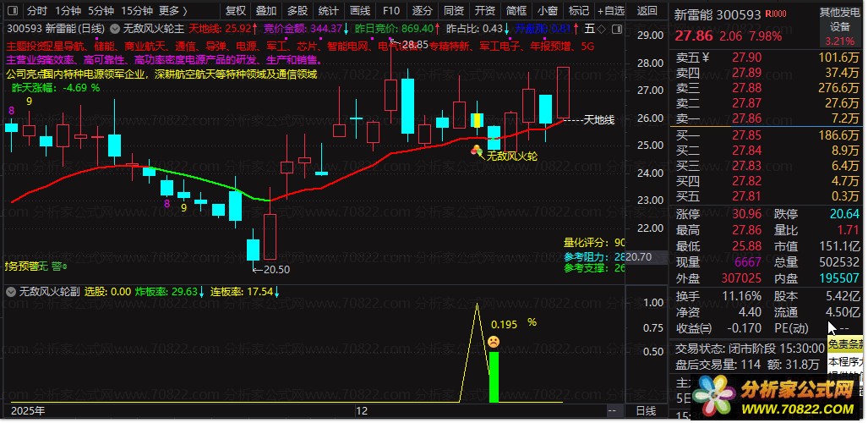Image resolution: width=868 pixels, height=423 pixels.
Task: Open the 复权 adjustment option
Action: click(236, 10)
